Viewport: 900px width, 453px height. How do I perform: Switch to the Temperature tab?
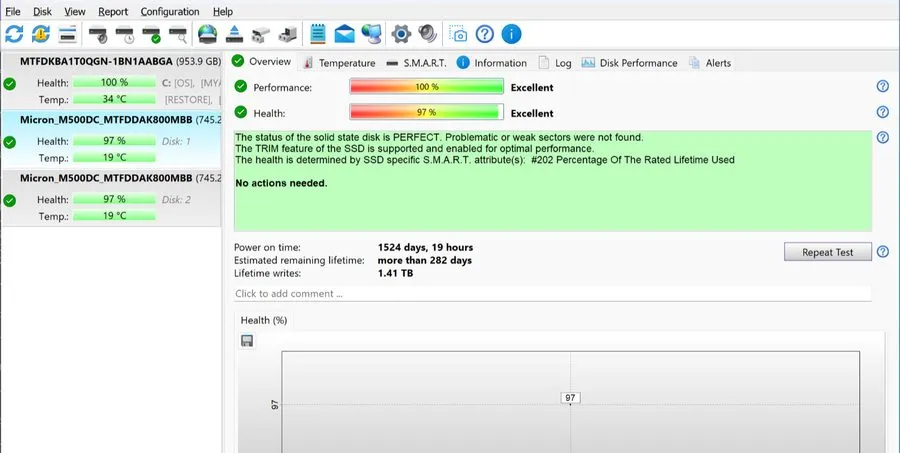(x=340, y=63)
